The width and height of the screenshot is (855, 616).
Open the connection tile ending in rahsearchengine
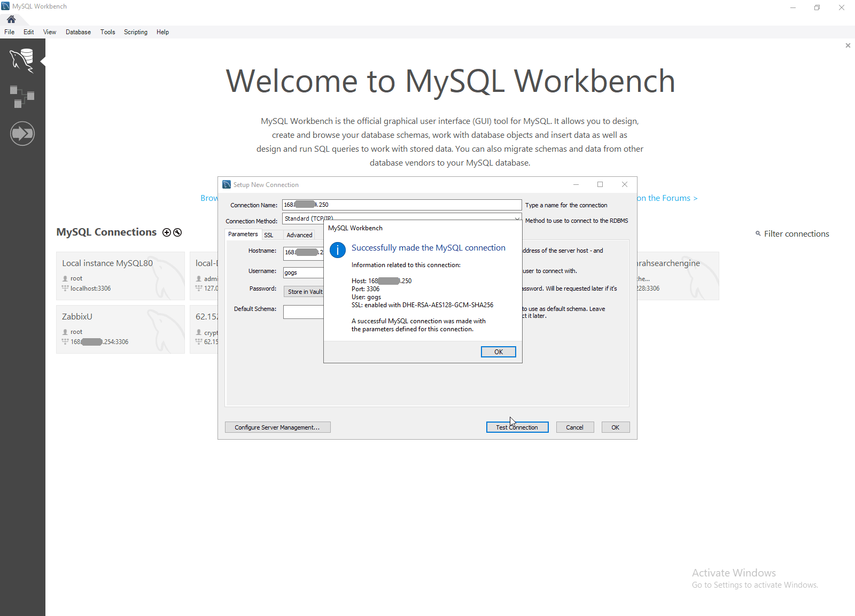[x=678, y=276]
